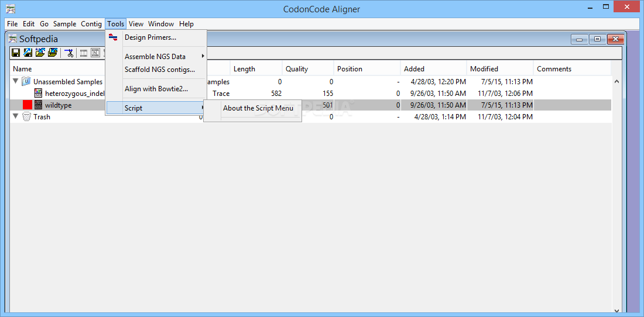Click the 11/7/03, 12:06 PM modified date
644x317 pixels.
click(505, 94)
